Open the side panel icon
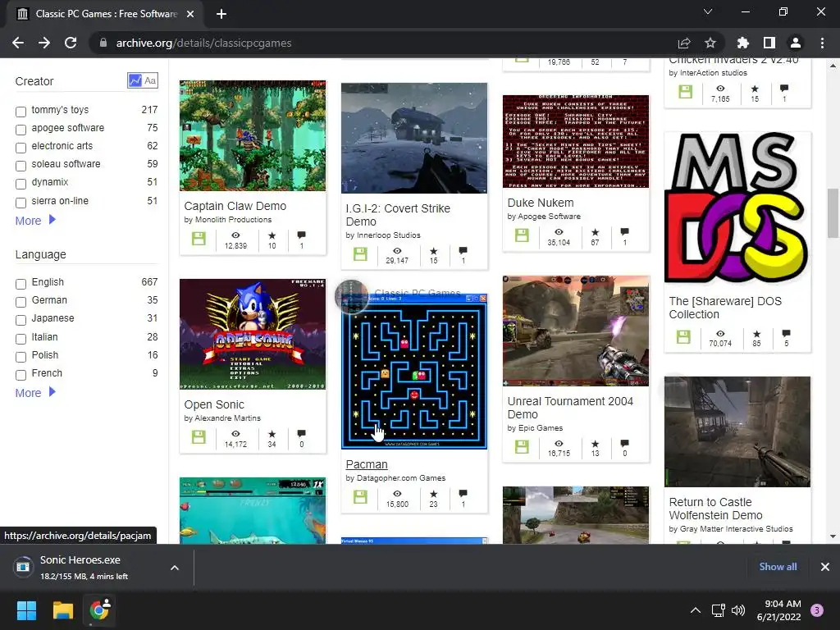 (769, 43)
